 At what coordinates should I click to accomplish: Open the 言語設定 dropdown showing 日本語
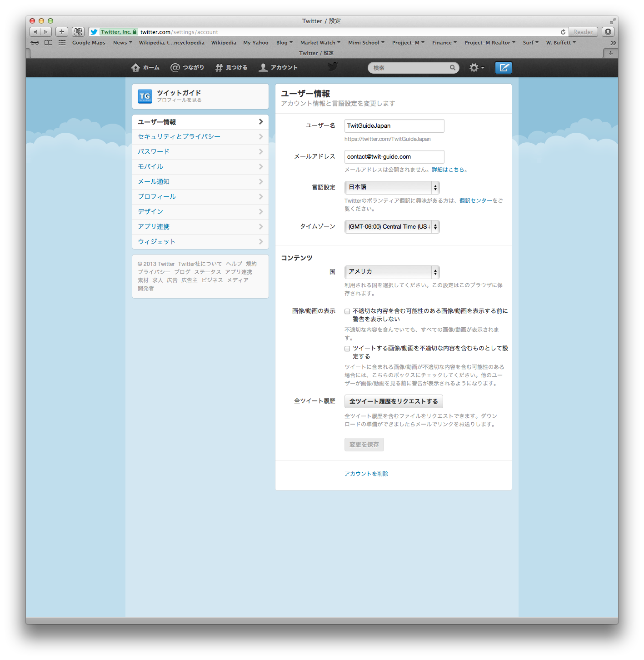392,187
